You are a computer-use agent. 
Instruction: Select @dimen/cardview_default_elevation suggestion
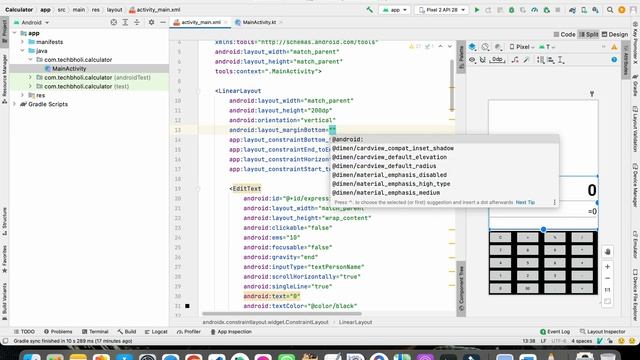click(x=445, y=157)
